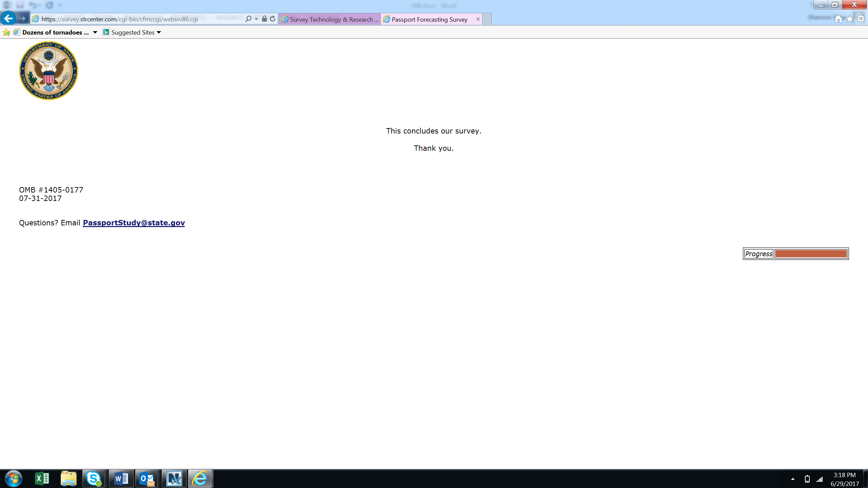This screenshot has width=868, height=488.
Task: Open Favorites star icon at top right
Action: click(849, 19)
